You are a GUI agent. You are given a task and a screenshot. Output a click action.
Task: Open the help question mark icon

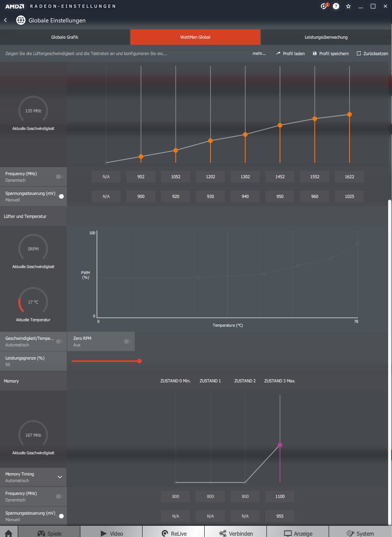click(x=336, y=6)
